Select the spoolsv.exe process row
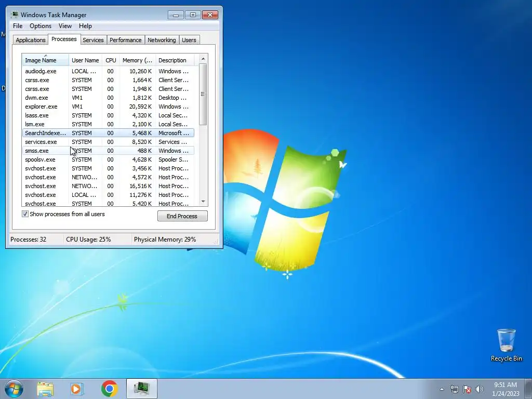The image size is (532, 399). tap(108, 159)
